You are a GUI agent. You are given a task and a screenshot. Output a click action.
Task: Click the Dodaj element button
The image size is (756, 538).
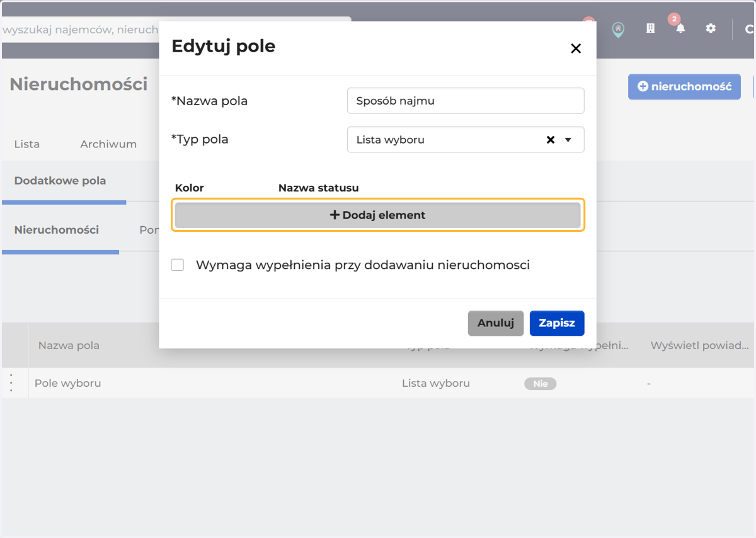pos(378,215)
